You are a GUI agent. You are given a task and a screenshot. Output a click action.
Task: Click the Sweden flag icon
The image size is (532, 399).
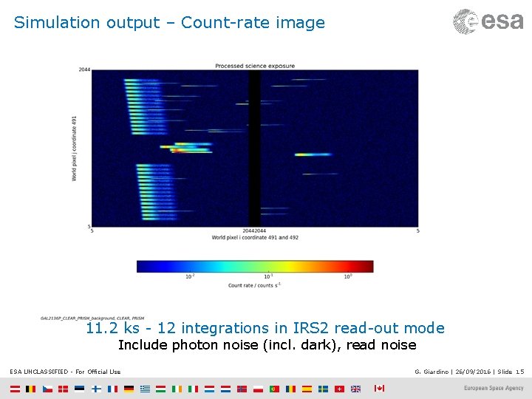coord(324,389)
